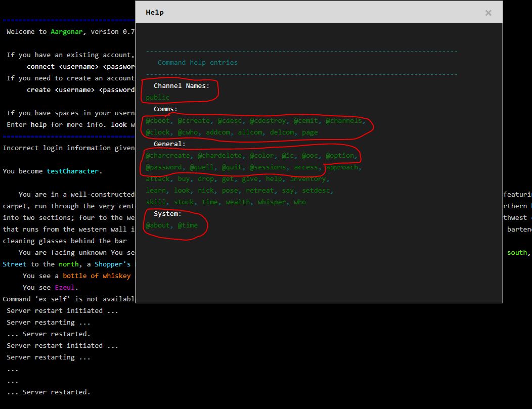
Task: View the @time system command help
Action: 188,225
